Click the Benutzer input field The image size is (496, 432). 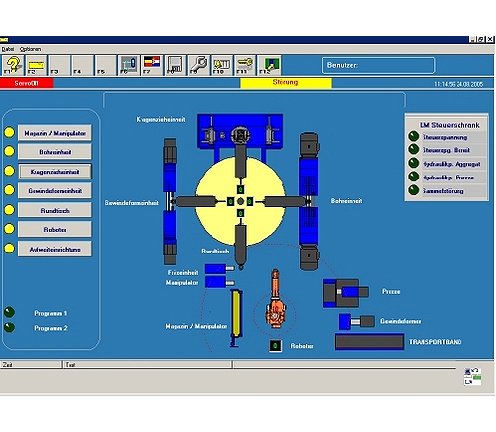tap(378, 65)
